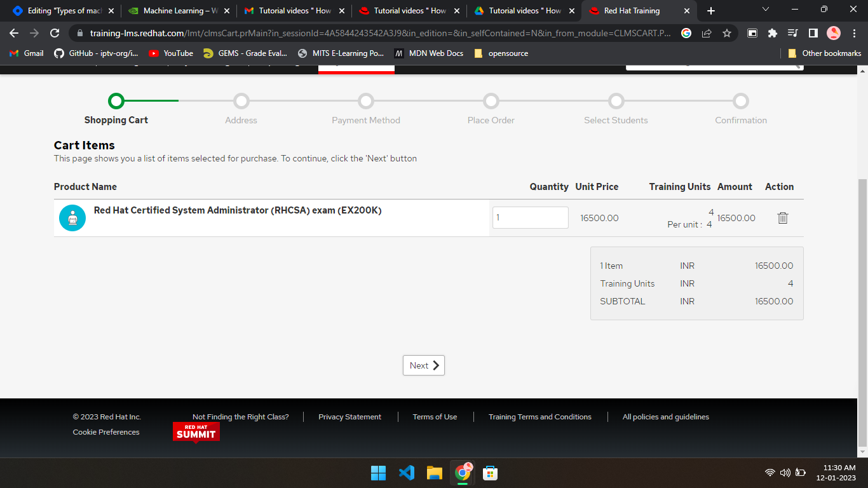Screen dimensions: 868x488
Task: Launch Visual Studio Code from the taskbar
Action: coord(406,473)
